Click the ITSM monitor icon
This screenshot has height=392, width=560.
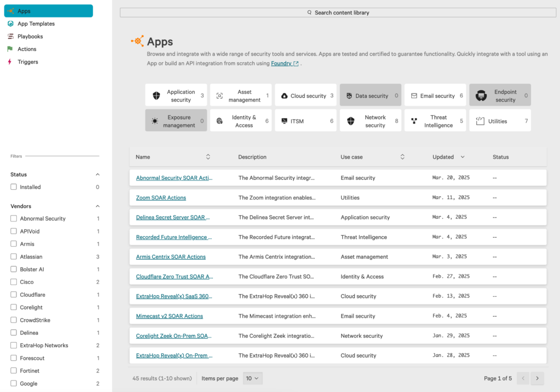pyautogui.click(x=284, y=121)
